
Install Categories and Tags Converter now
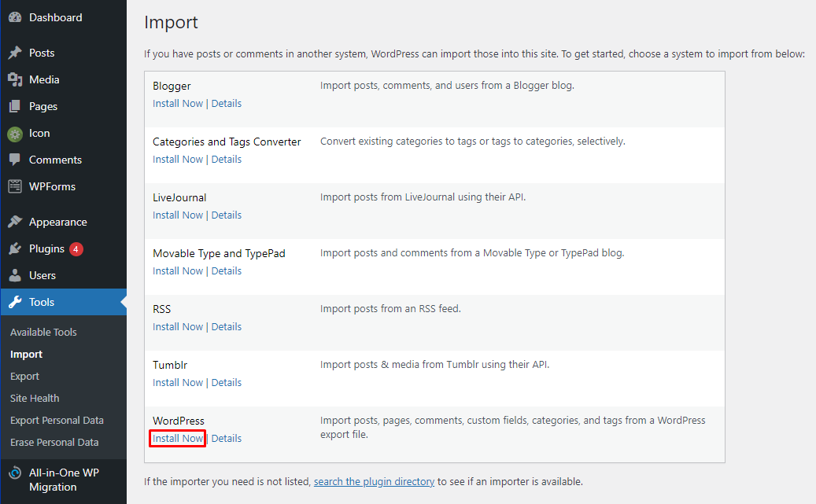click(x=178, y=159)
